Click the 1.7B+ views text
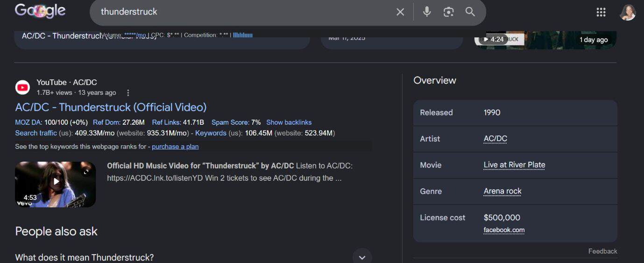Viewport: 644px width, 263px height. tap(54, 92)
